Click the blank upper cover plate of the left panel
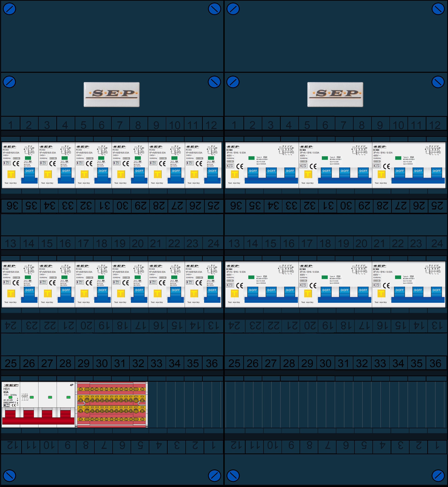 [112, 36]
